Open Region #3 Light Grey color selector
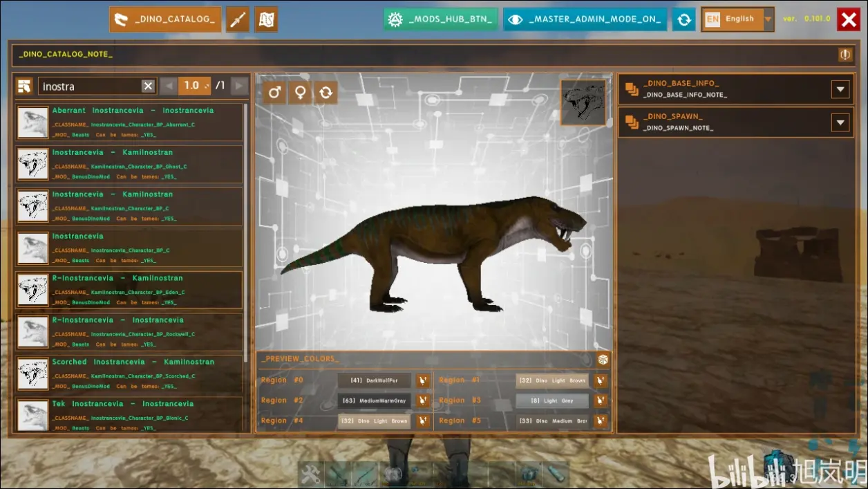This screenshot has width=868, height=489. pos(553,400)
